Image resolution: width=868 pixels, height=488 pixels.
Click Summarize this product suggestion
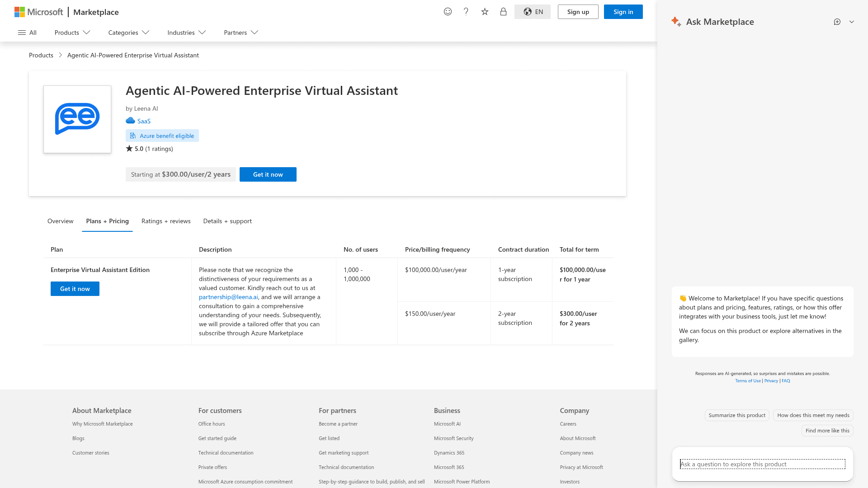[x=737, y=415]
